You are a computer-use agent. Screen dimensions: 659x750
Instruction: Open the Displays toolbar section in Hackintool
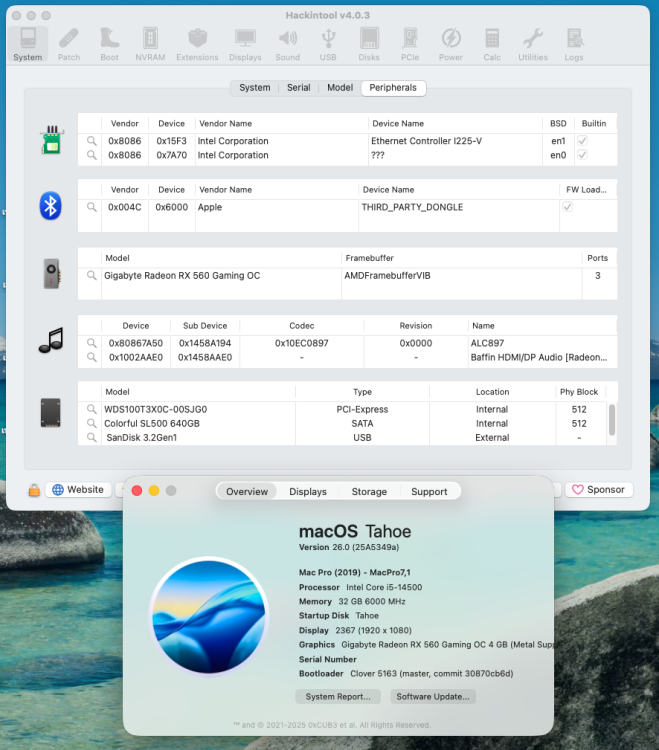[245, 44]
